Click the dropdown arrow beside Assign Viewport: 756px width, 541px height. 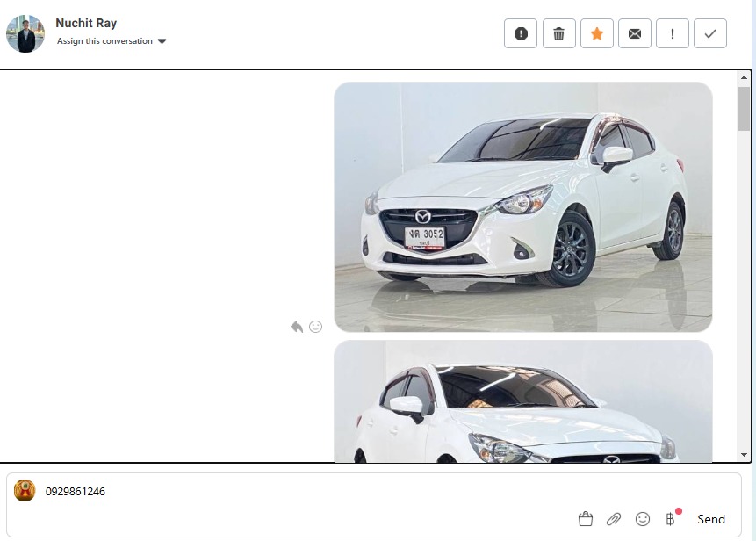tap(162, 41)
